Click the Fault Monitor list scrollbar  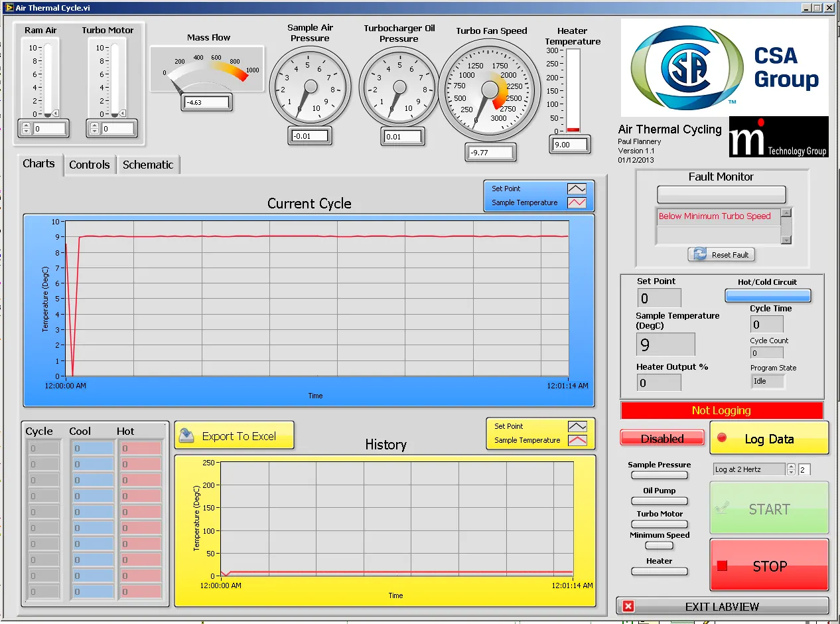coord(786,226)
